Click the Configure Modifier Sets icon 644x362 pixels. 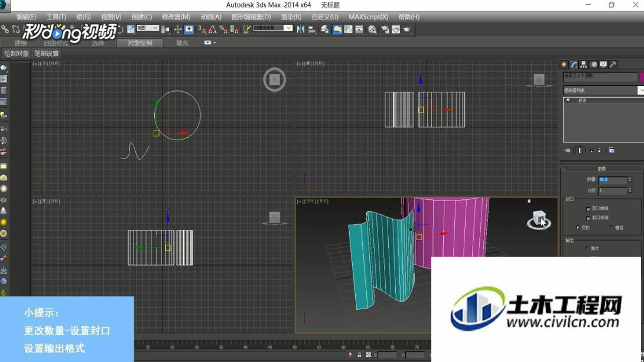(x=612, y=151)
